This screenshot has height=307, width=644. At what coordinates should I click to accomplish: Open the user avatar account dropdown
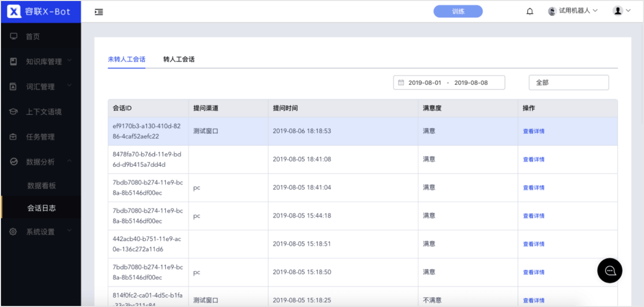622,11
